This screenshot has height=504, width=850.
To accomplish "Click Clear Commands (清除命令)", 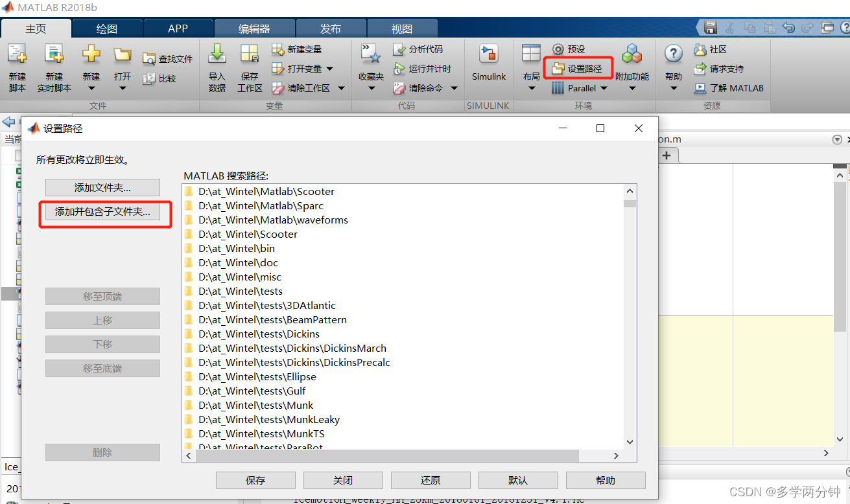I will [x=418, y=88].
